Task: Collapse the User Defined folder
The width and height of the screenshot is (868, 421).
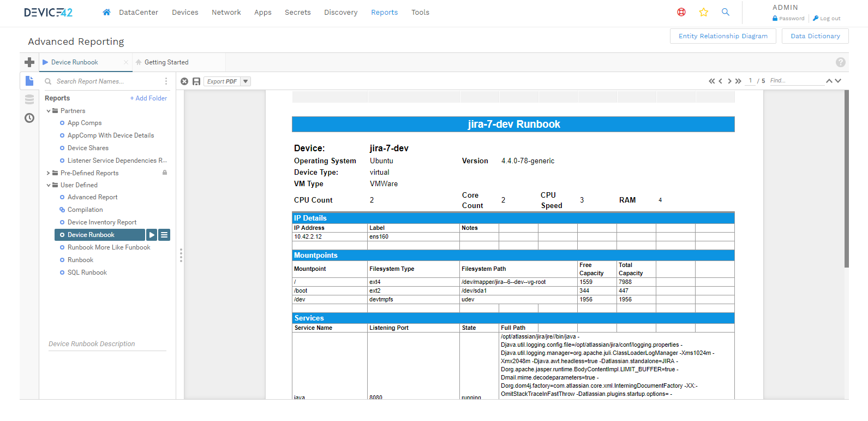Action: [x=49, y=185]
